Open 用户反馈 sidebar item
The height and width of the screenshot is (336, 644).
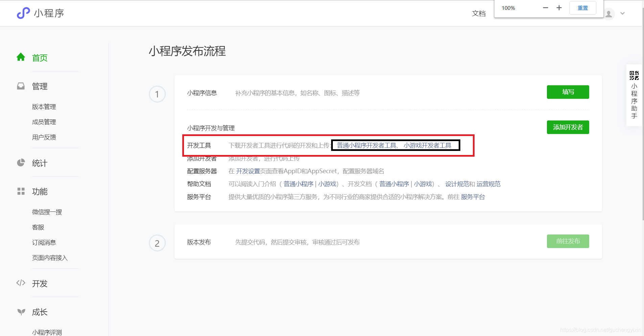click(44, 137)
